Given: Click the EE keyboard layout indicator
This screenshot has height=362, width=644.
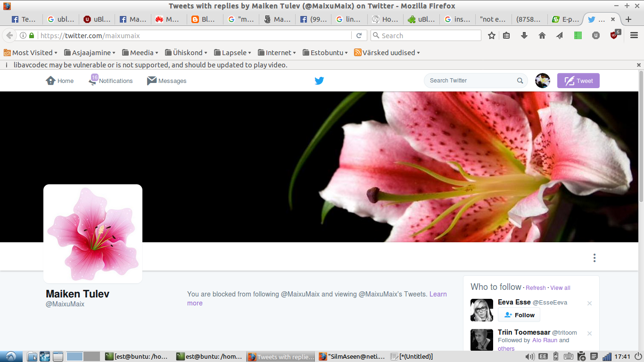Looking at the screenshot, I should coord(543,356).
